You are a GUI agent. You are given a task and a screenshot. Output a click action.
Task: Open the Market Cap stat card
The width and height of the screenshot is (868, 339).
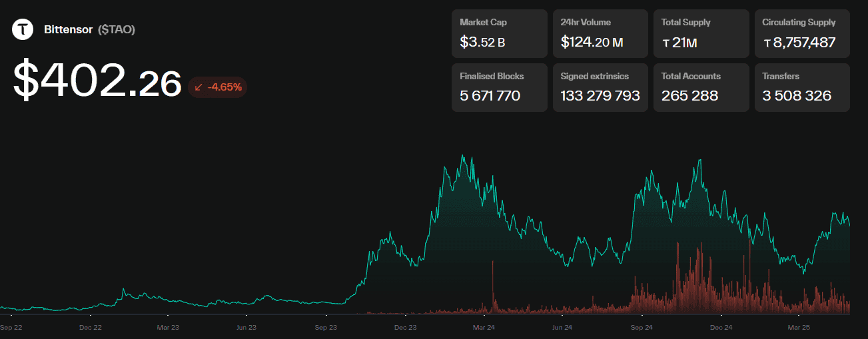click(x=500, y=33)
